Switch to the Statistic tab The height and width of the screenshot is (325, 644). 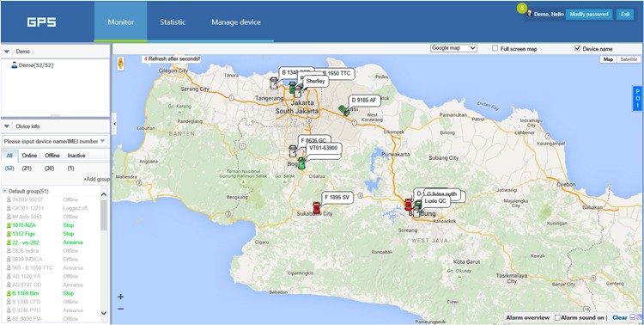point(173,22)
